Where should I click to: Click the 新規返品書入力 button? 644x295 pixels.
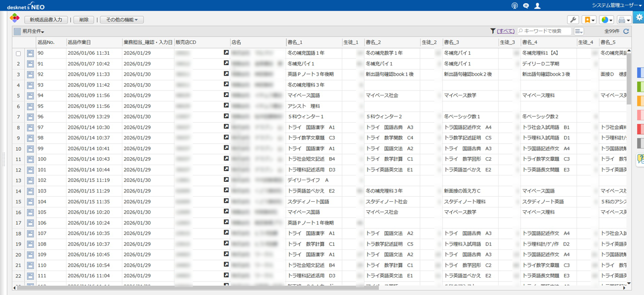tap(46, 20)
